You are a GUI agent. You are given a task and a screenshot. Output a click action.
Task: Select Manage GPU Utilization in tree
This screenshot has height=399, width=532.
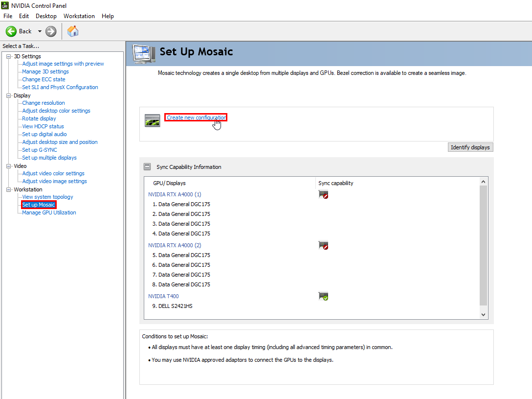point(49,212)
